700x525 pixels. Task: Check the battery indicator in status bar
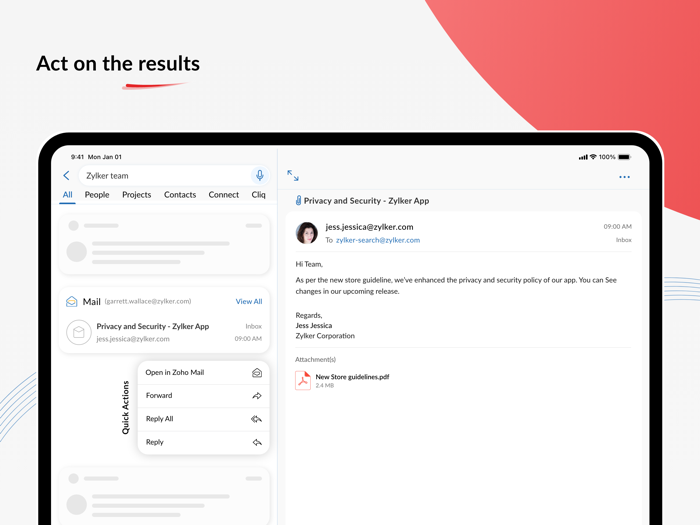pos(624,157)
